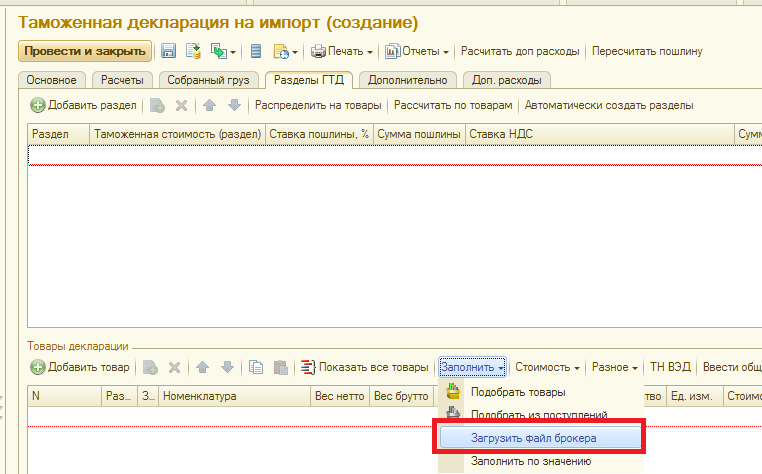Move goods row down with arrow icon

coord(227,367)
